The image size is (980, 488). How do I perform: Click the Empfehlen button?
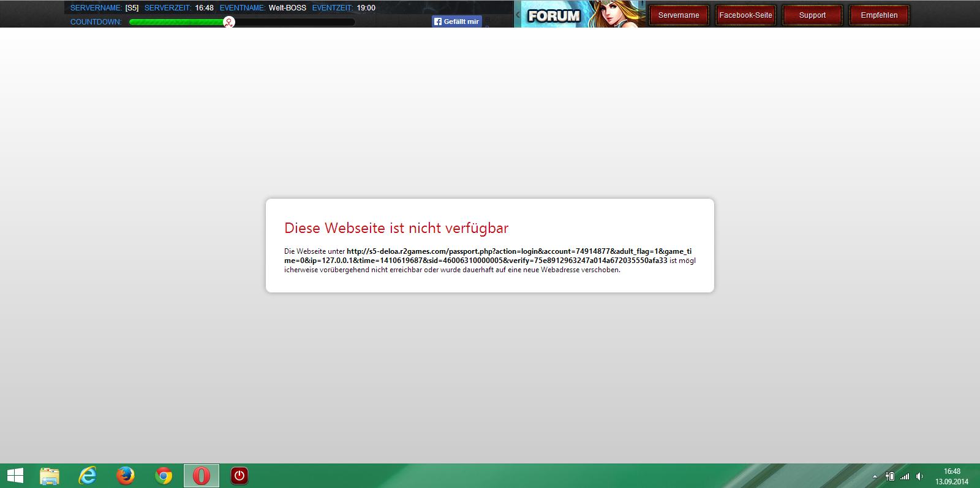click(x=879, y=15)
